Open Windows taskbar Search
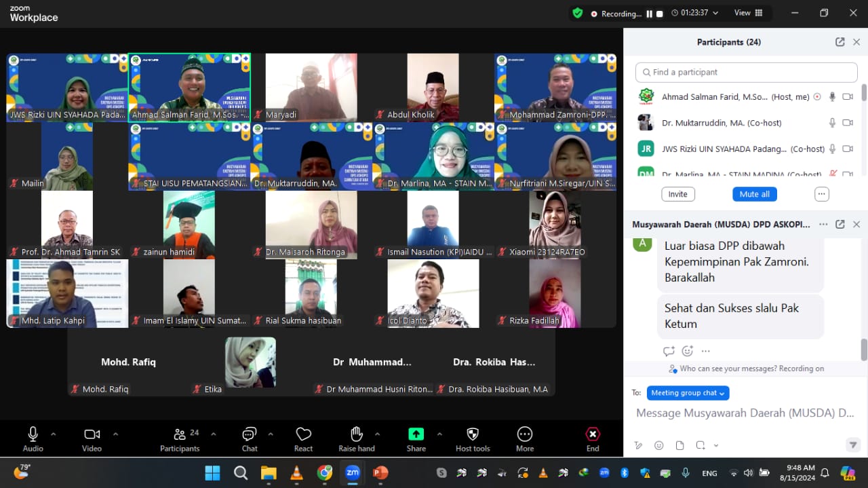 [x=241, y=472]
